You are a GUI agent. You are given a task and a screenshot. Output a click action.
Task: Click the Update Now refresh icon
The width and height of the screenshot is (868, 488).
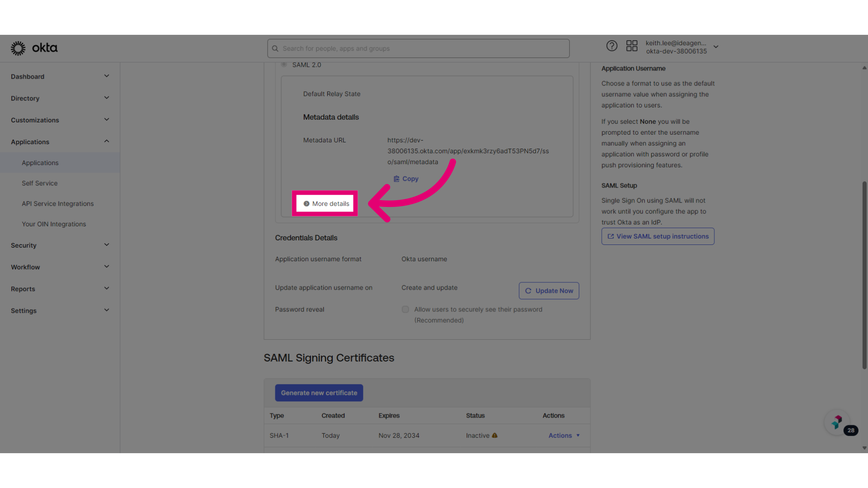pyautogui.click(x=528, y=291)
